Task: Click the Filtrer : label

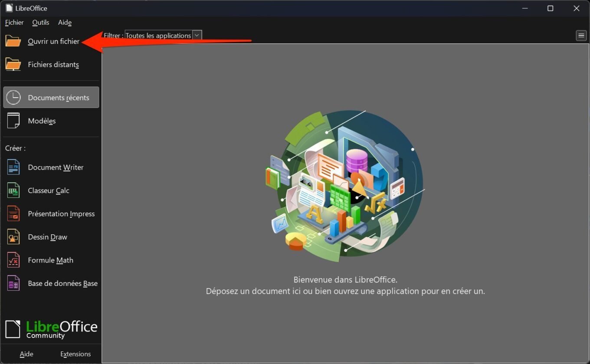Action: (x=113, y=36)
